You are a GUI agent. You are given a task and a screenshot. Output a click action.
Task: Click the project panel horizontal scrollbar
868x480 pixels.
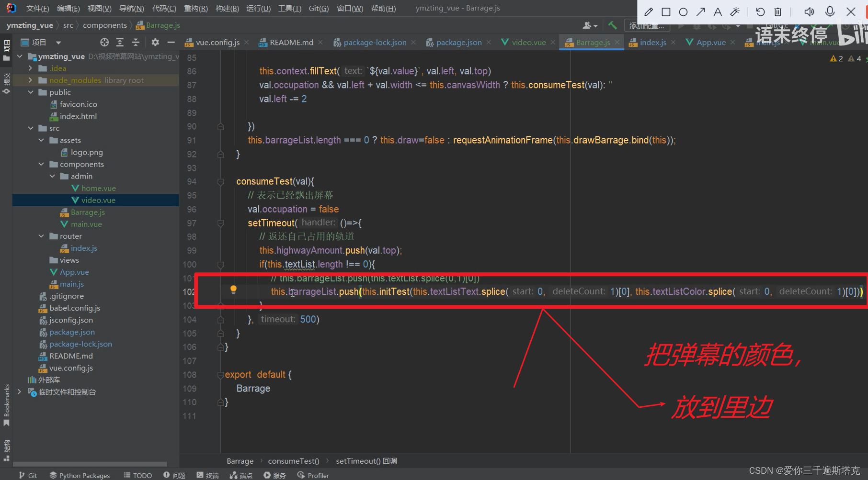(x=90, y=464)
